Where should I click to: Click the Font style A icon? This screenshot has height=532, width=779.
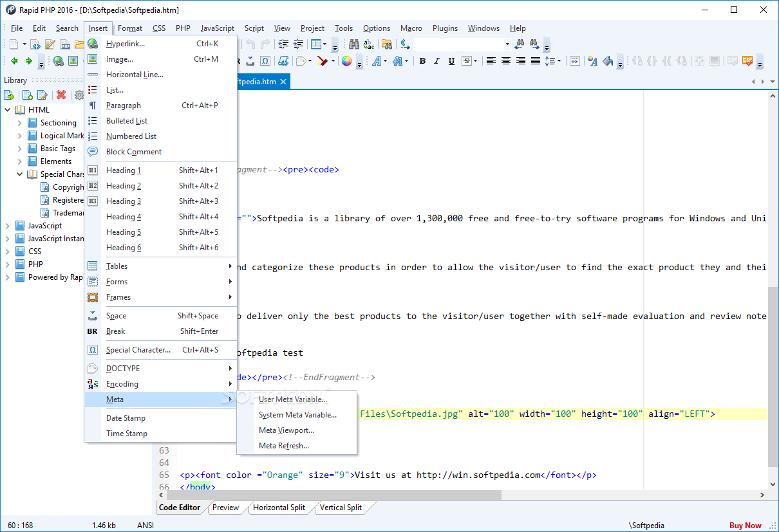(x=376, y=61)
